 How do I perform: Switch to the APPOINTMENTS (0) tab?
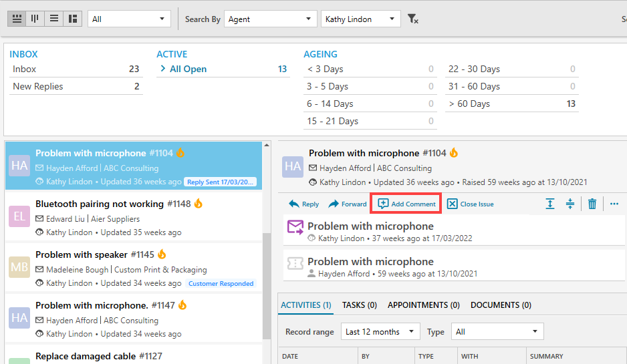point(424,305)
